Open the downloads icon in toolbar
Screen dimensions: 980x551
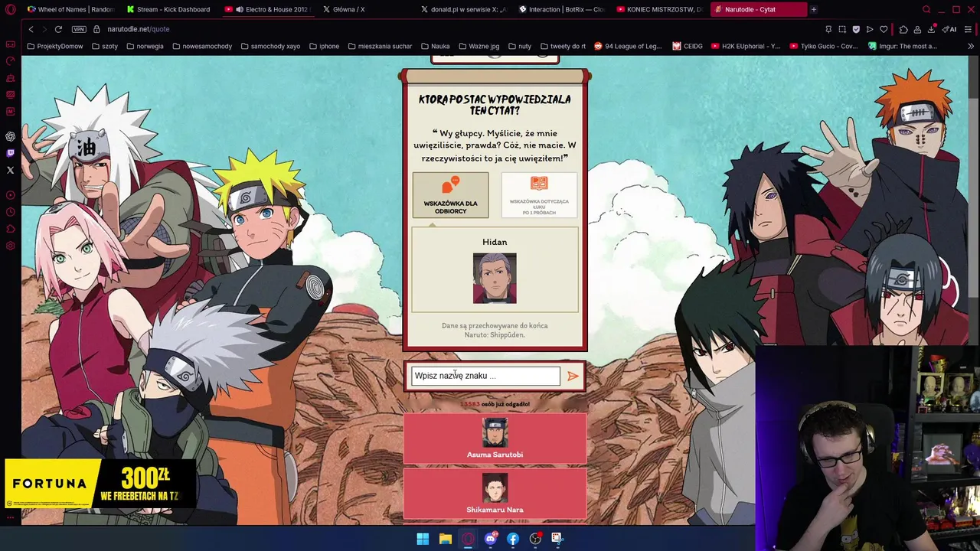point(931,29)
